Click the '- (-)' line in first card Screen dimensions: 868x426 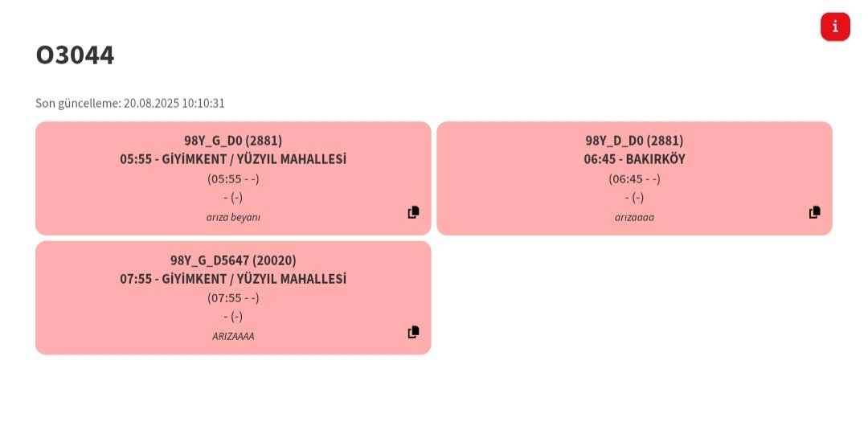pos(233,197)
